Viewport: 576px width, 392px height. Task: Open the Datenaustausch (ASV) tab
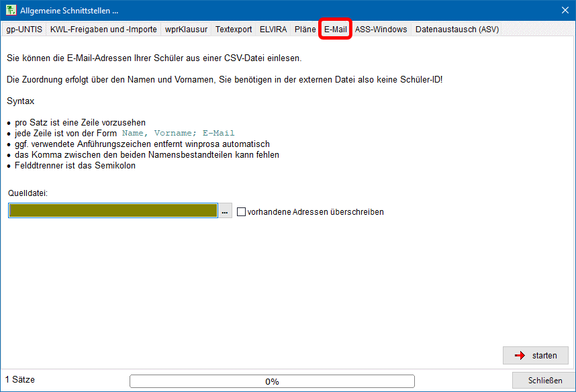457,30
